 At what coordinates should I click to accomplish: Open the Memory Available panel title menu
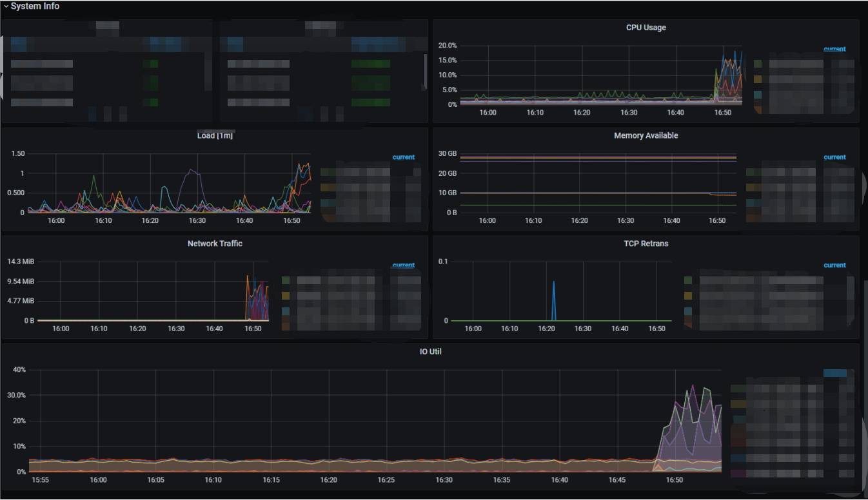point(646,136)
